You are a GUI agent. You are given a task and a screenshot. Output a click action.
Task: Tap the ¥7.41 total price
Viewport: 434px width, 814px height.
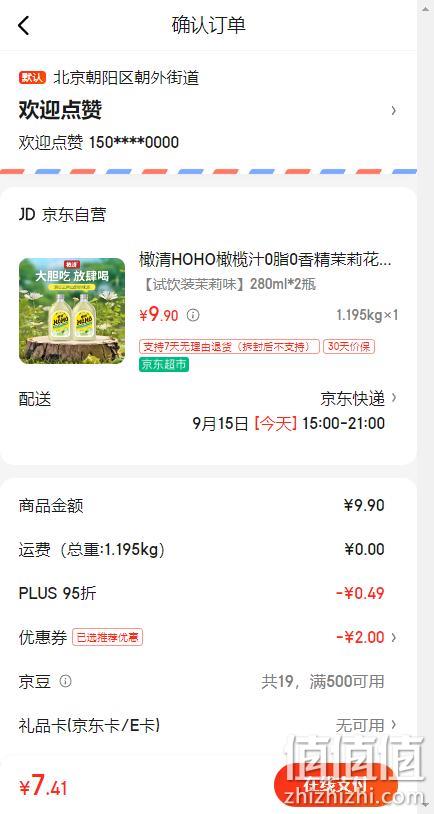click(x=44, y=786)
